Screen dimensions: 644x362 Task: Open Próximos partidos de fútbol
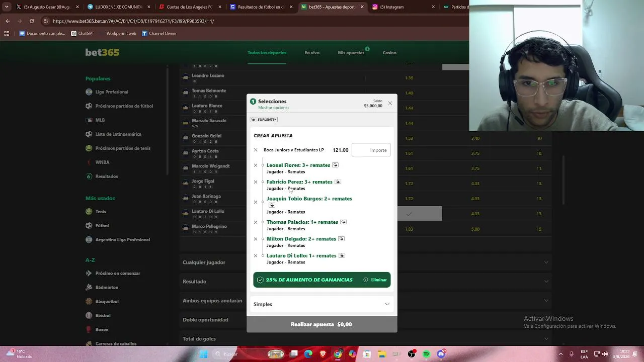pyautogui.click(x=124, y=106)
